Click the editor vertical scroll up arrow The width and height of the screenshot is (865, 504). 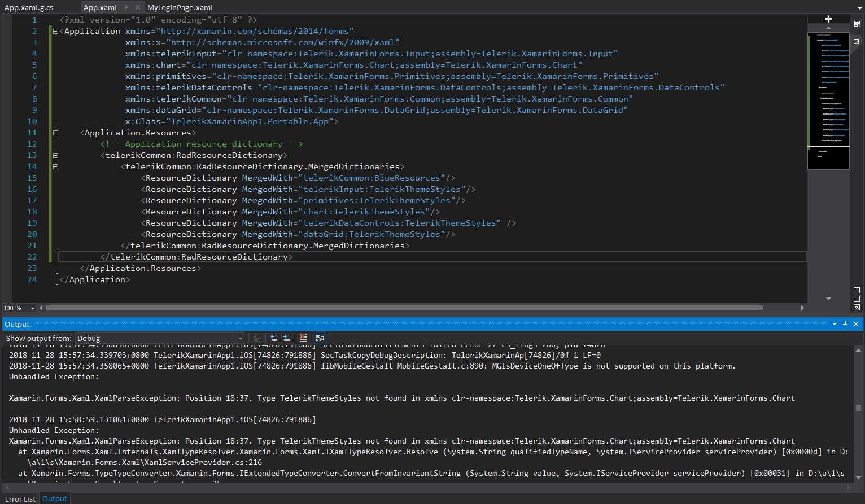(x=828, y=28)
